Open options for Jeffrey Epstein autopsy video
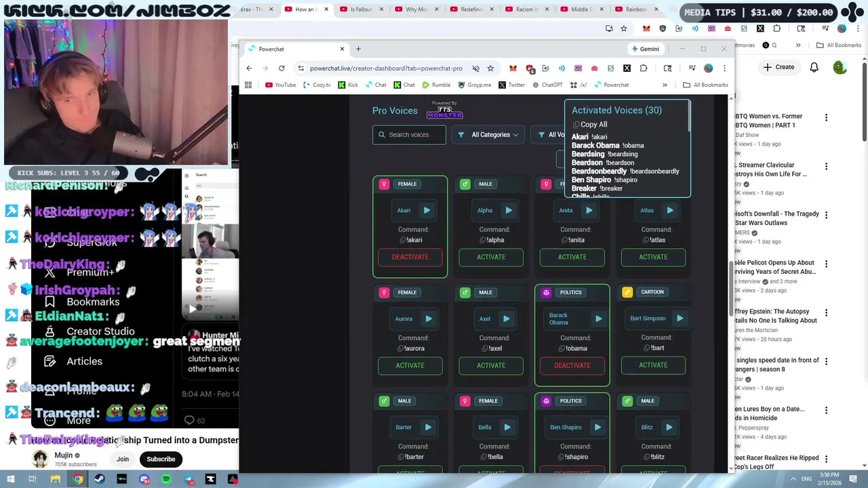The height and width of the screenshot is (488, 868). pyautogui.click(x=826, y=312)
